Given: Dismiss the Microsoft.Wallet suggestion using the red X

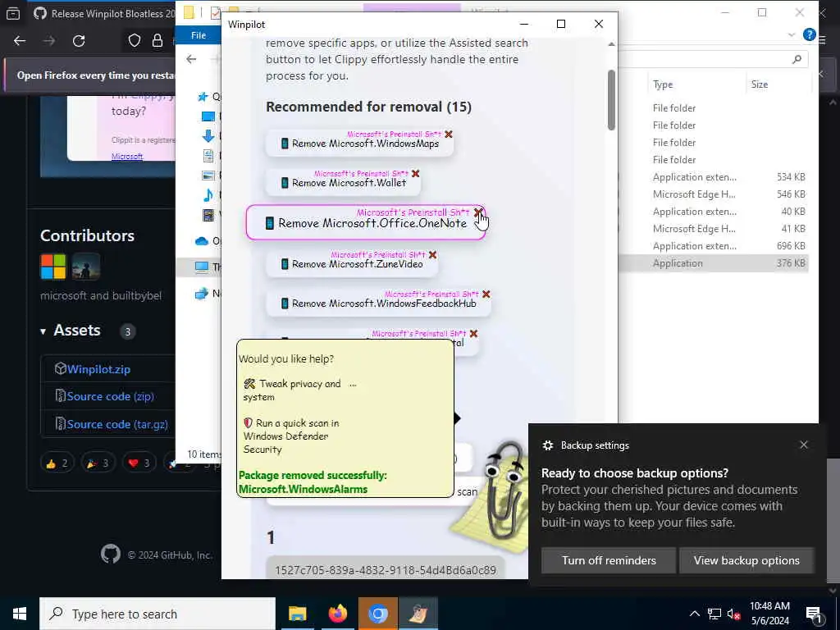Looking at the screenshot, I should tap(415, 174).
